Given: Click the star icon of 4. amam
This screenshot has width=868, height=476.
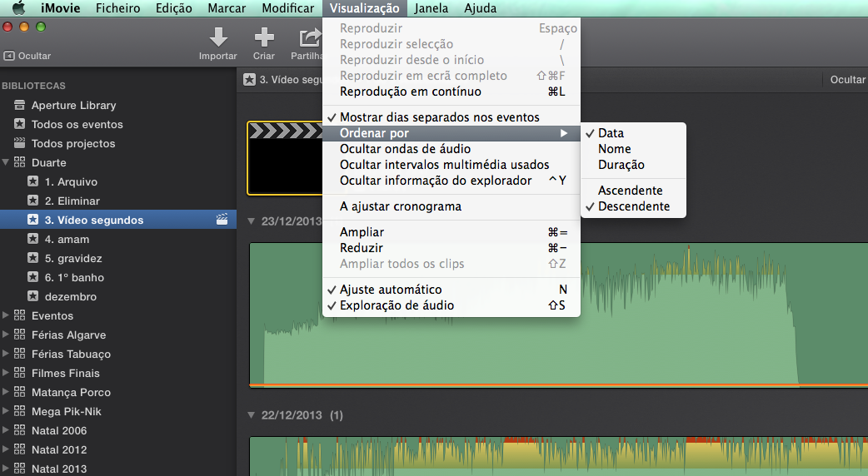Looking at the screenshot, I should coord(32,239).
